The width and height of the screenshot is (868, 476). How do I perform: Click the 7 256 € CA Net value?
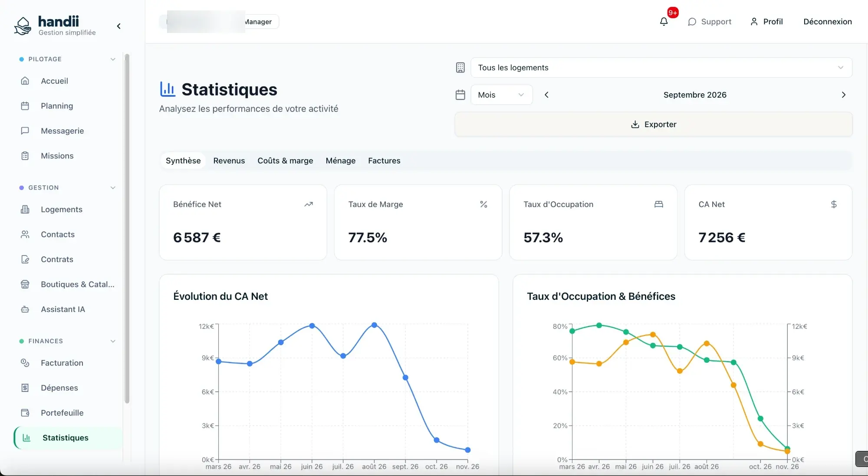coord(722,237)
